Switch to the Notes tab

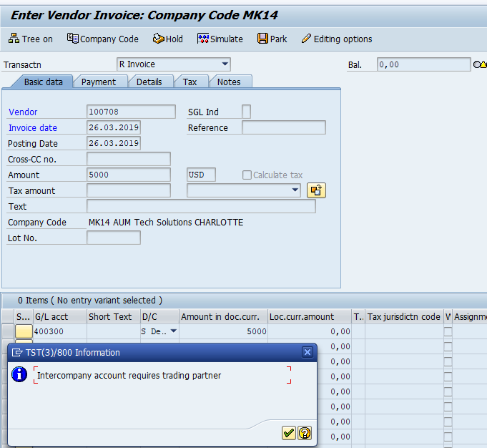click(229, 82)
